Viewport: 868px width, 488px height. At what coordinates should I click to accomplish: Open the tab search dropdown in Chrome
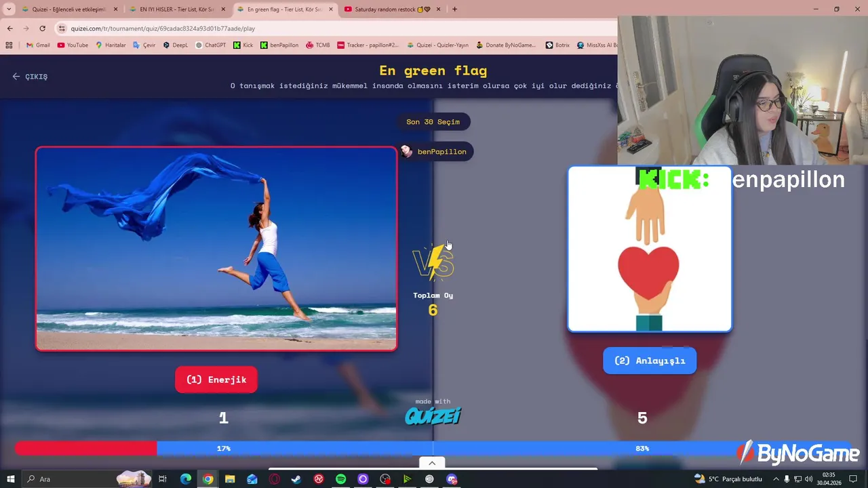click(9, 9)
